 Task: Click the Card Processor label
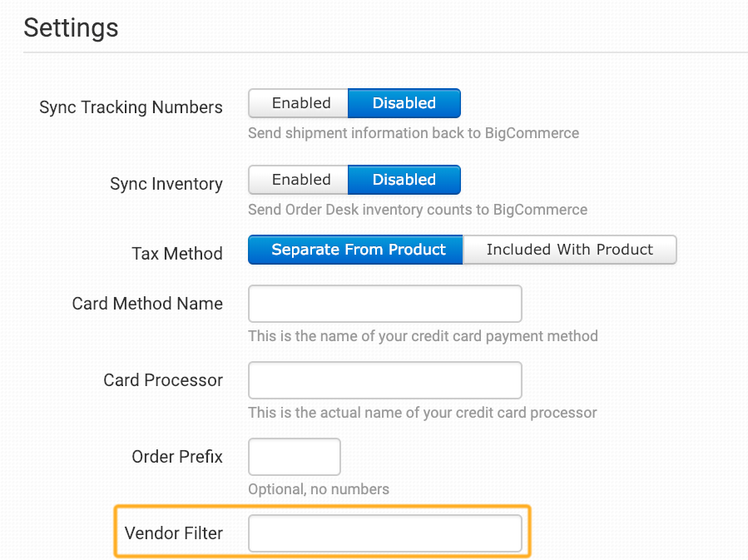point(163,380)
